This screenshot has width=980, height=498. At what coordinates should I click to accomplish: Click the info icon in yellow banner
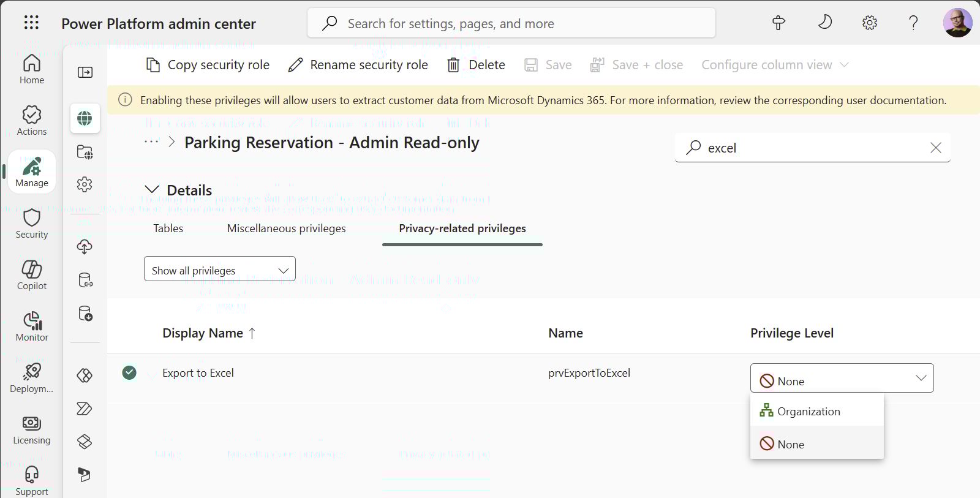pyautogui.click(x=125, y=100)
